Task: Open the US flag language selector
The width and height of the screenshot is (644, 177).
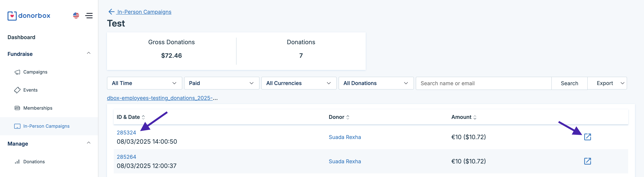Action: [76, 15]
